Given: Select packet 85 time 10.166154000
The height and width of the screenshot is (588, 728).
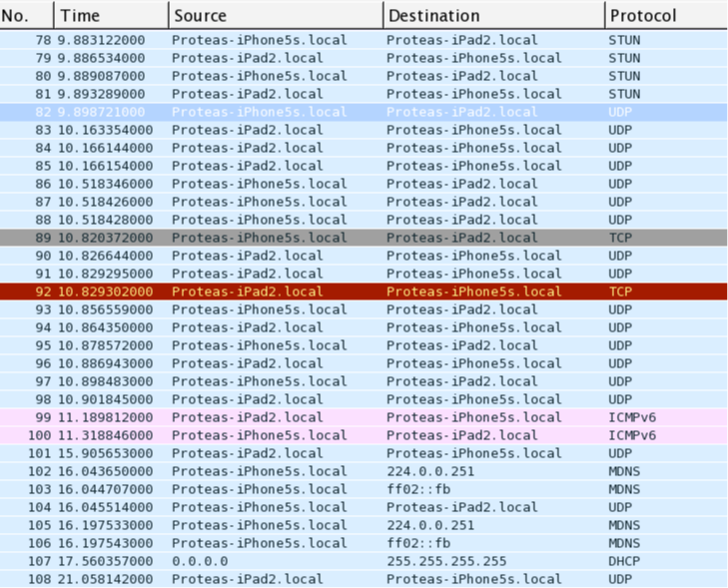Looking at the screenshot, I should [x=106, y=166].
